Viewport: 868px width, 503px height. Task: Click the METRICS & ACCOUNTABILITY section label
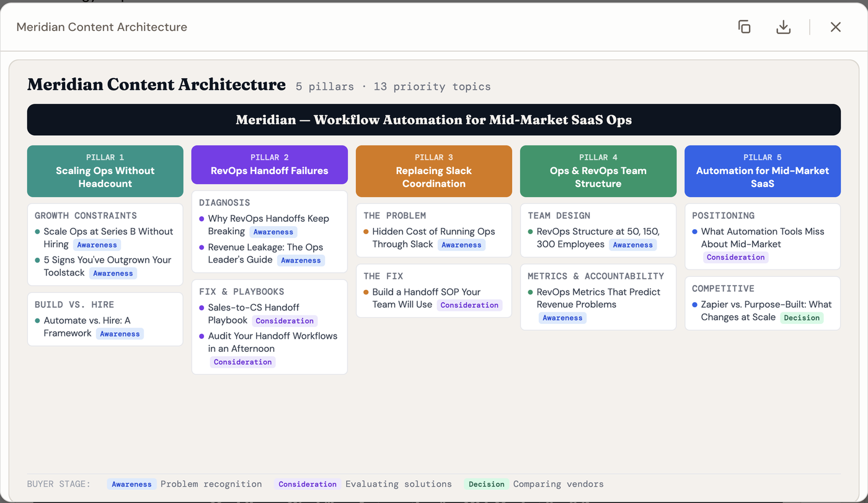596,276
